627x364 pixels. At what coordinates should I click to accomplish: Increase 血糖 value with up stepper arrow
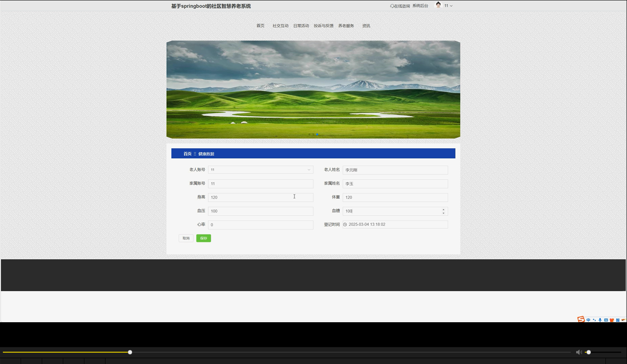click(x=443, y=209)
